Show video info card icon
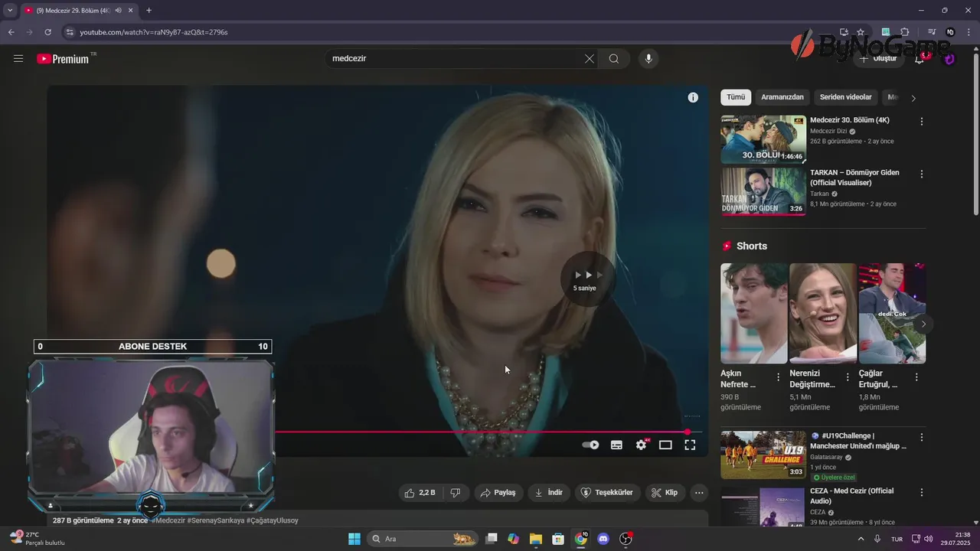The image size is (980, 551). click(x=693, y=97)
